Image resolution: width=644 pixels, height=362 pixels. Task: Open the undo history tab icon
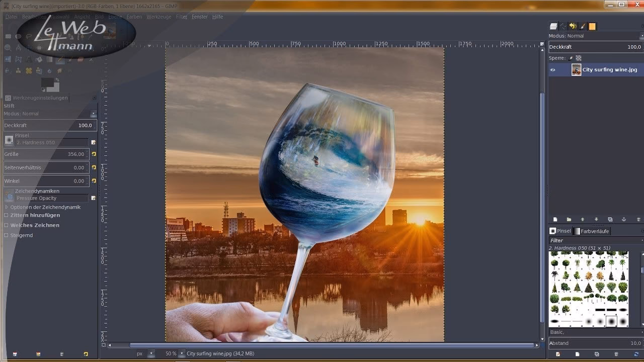coord(573,26)
